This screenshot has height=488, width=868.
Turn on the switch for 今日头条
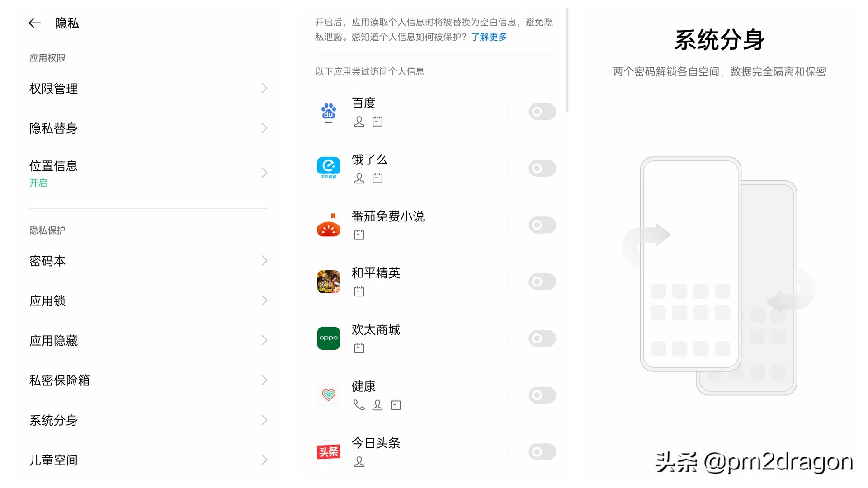pos(542,451)
